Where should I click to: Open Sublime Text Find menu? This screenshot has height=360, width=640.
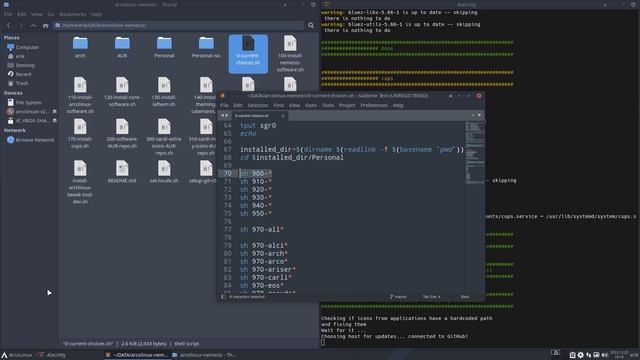click(x=278, y=105)
